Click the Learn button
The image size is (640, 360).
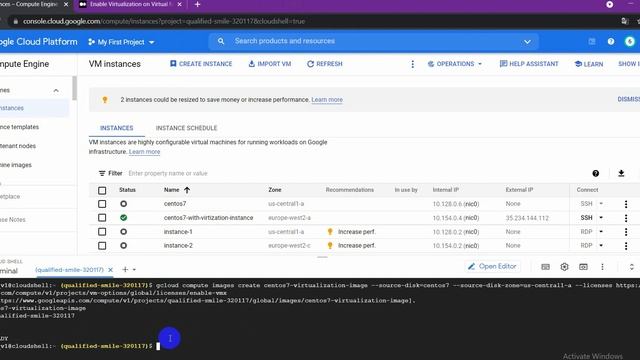pyautogui.click(x=589, y=64)
